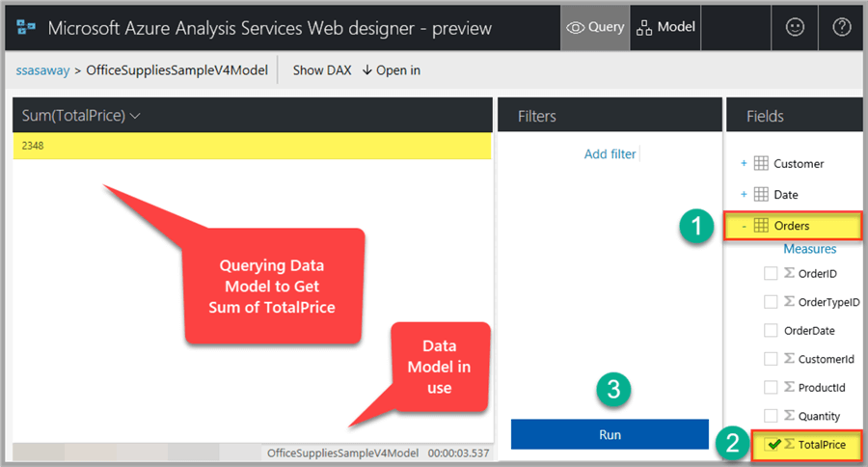Click the TotalPrice field label
The width and height of the screenshot is (868, 467).
[x=822, y=444]
